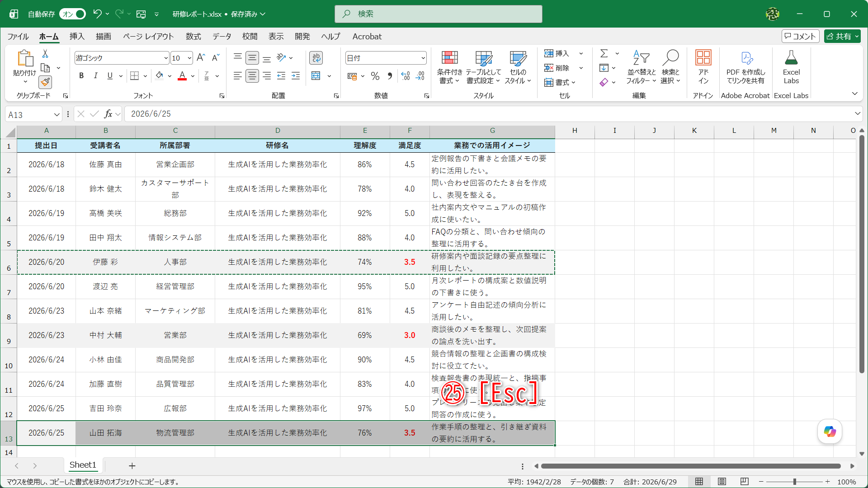Open セルのスタイル dropdown
The height and width of the screenshot is (488, 868).
[518, 67]
